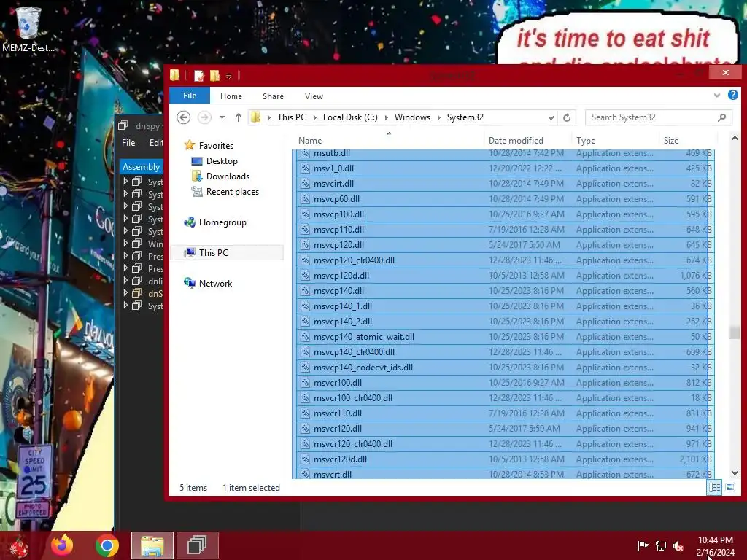Click the msvcr120d.dll file icon
The width and height of the screenshot is (747, 560).
pyautogui.click(x=305, y=459)
